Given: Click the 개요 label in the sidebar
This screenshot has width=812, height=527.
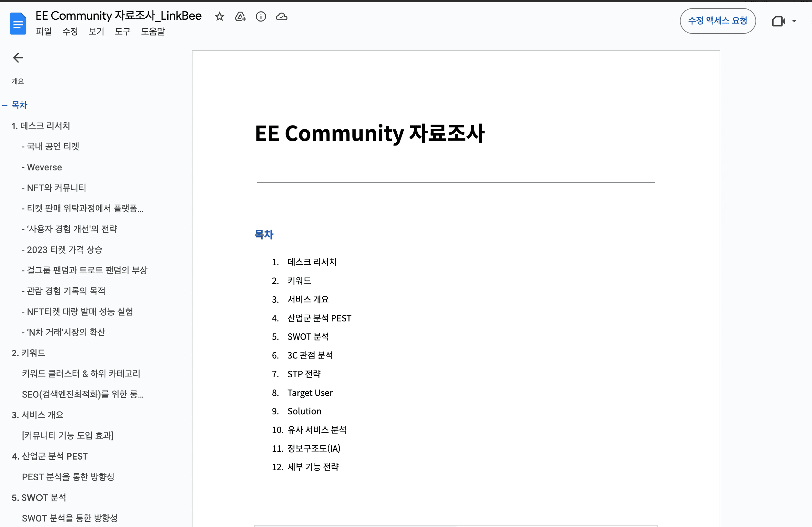Looking at the screenshot, I should (18, 81).
